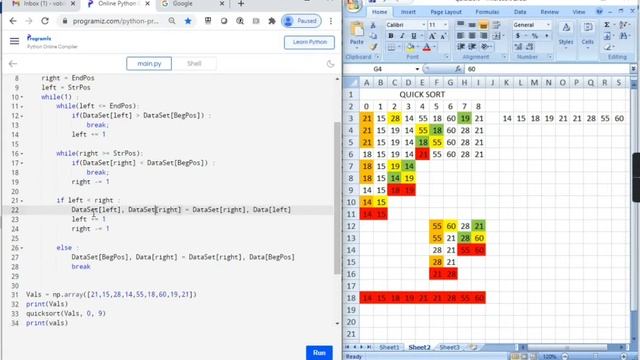Open the Formulas ribbon tab

[487, 12]
